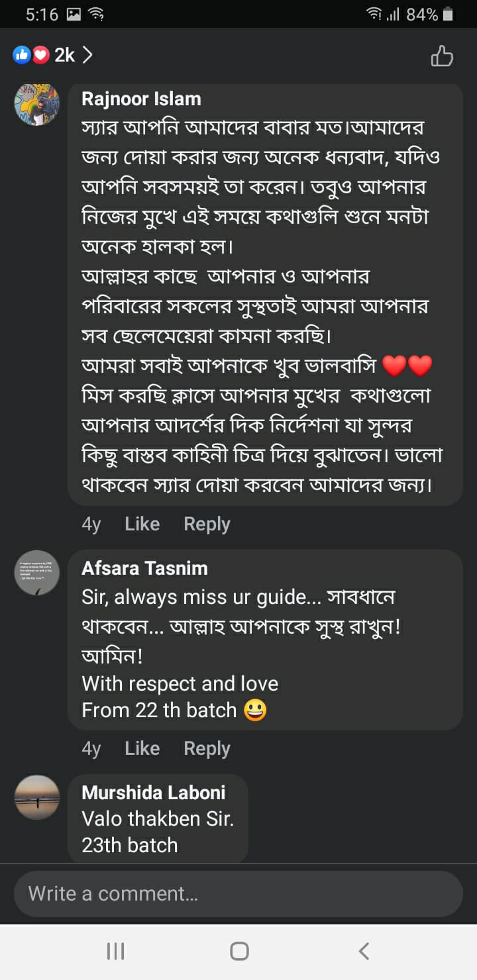Open Afsara Tasnim's profile picture
The width and height of the screenshot is (477, 980).
[x=37, y=573]
